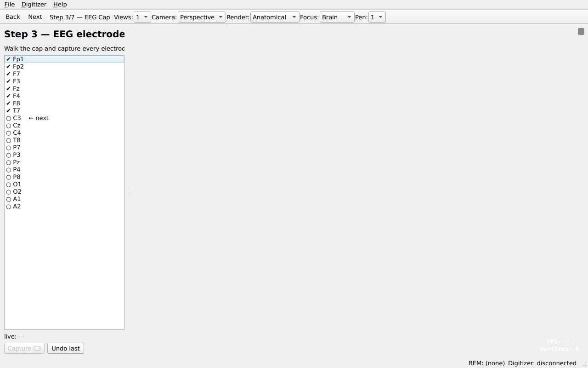This screenshot has width=588, height=368.
Task: Select the Fz electrode row
Action: click(x=64, y=89)
